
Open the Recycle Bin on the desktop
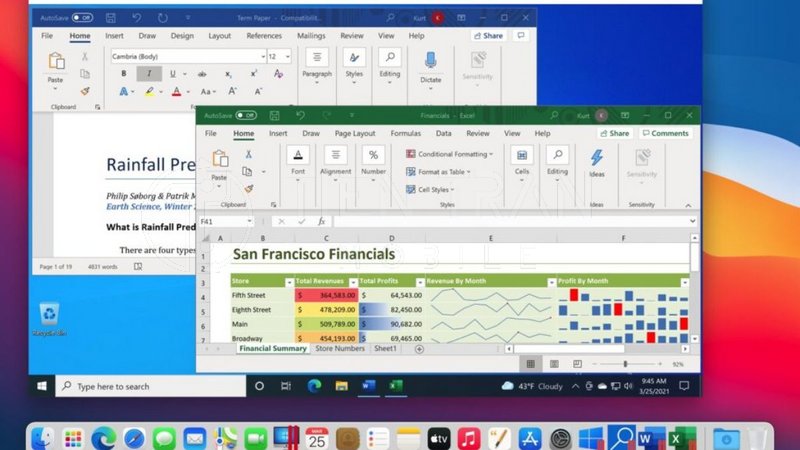point(48,319)
